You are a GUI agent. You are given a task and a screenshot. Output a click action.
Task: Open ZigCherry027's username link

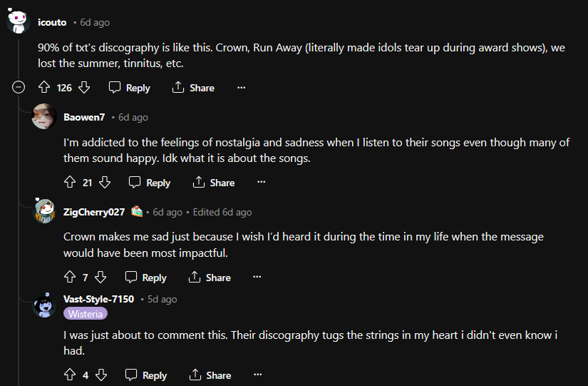pyautogui.click(x=94, y=212)
